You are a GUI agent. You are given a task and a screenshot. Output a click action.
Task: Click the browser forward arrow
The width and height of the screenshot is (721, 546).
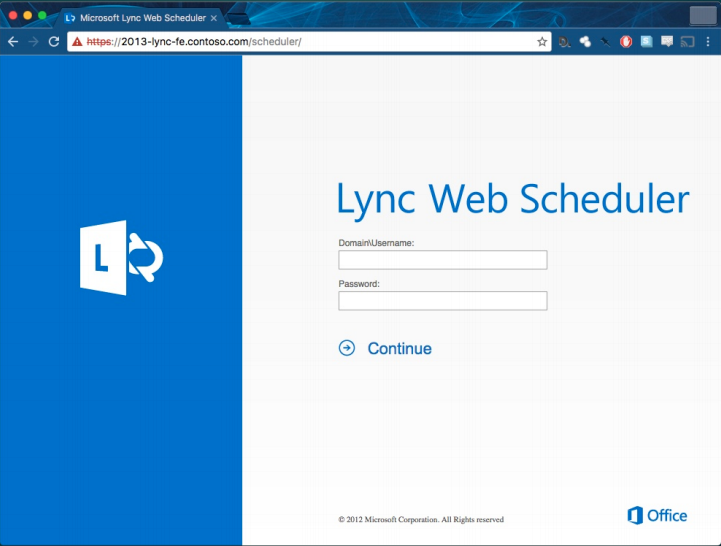[34, 42]
